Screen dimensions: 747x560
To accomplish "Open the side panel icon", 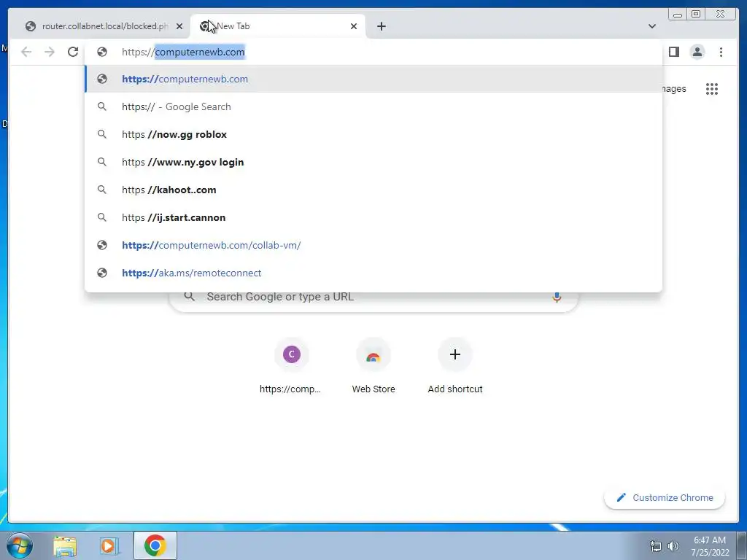I will (673, 52).
